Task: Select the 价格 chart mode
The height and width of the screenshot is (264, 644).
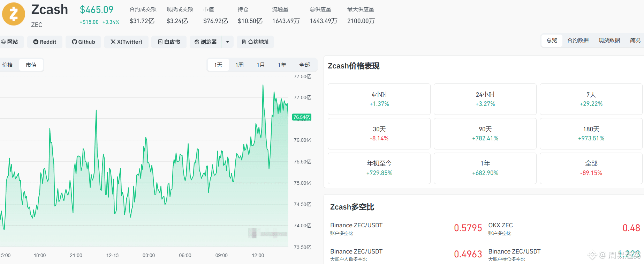Action: (8, 65)
